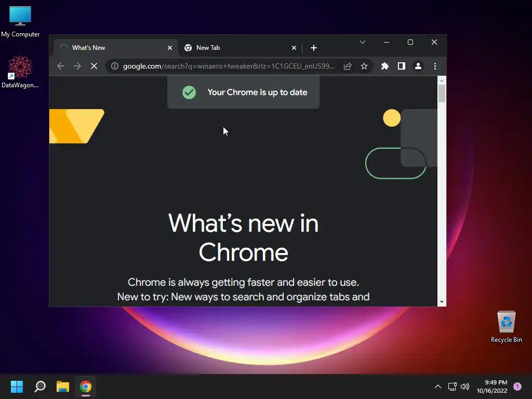Expand the tab search dropdown chevron
This screenshot has height=399, width=532.
[x=363, y=42]
